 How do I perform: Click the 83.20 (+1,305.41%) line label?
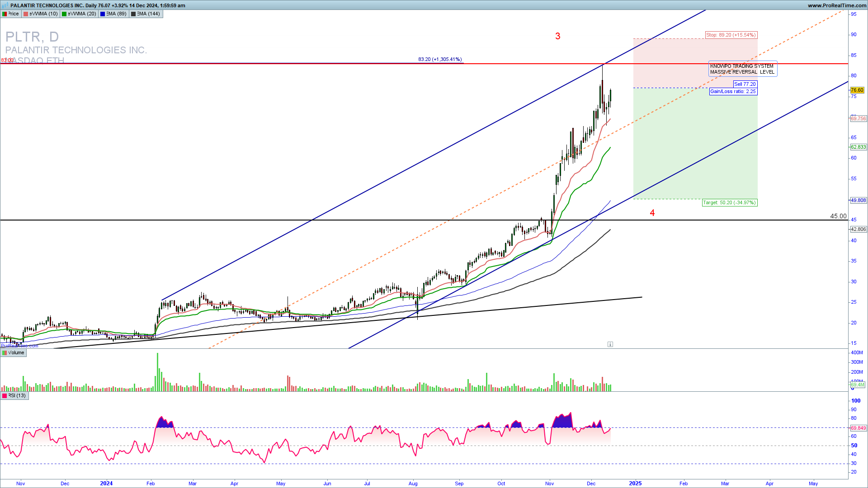coord(440,59)
